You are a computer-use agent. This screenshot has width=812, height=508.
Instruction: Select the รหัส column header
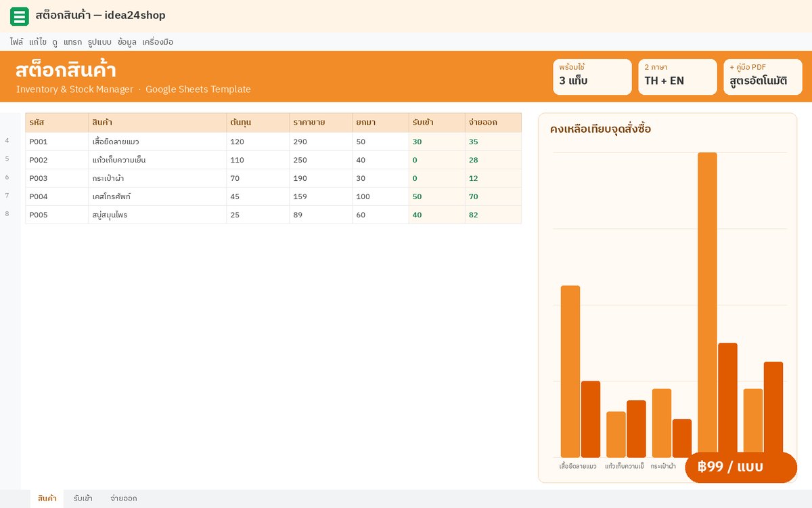[57, 123]
